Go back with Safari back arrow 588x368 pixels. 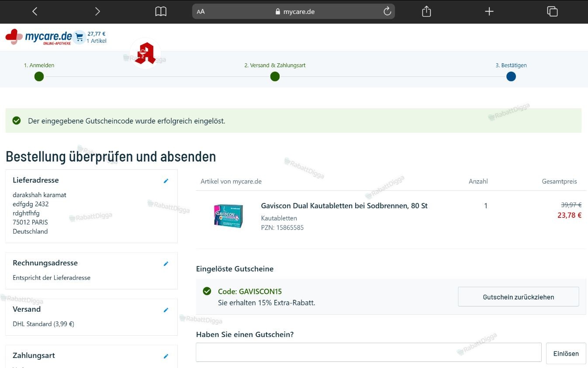35,12
